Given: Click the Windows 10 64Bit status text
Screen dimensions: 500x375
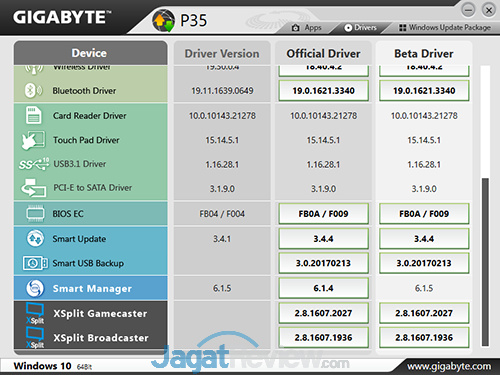Looking at the screenshot, I should tap(53, 366).
